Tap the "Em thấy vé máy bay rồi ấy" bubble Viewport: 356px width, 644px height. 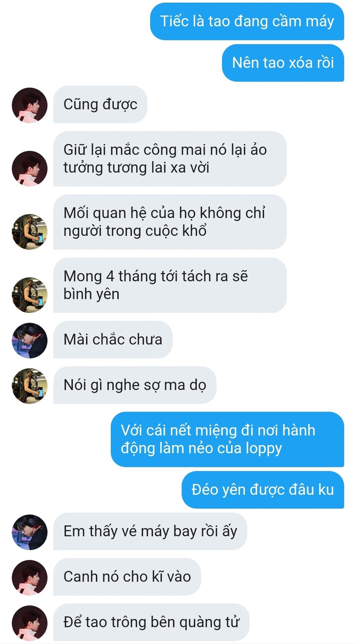pyautogui.click(x=150, y=531)
